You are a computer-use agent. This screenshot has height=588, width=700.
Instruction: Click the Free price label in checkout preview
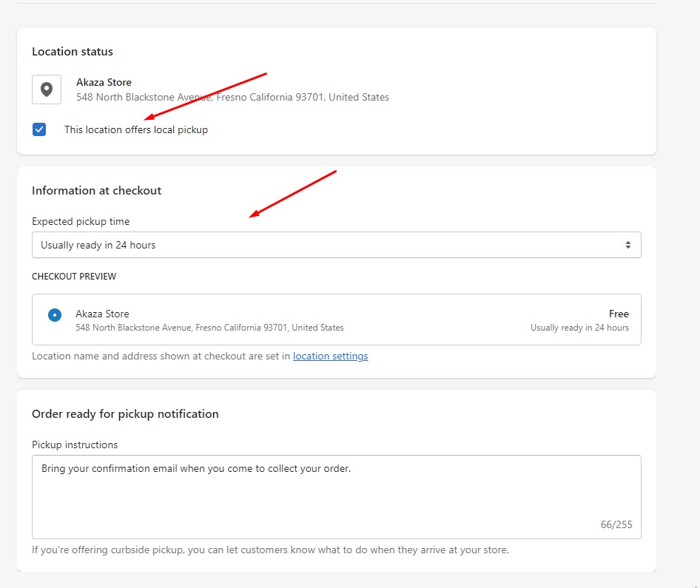coord(619,314)
